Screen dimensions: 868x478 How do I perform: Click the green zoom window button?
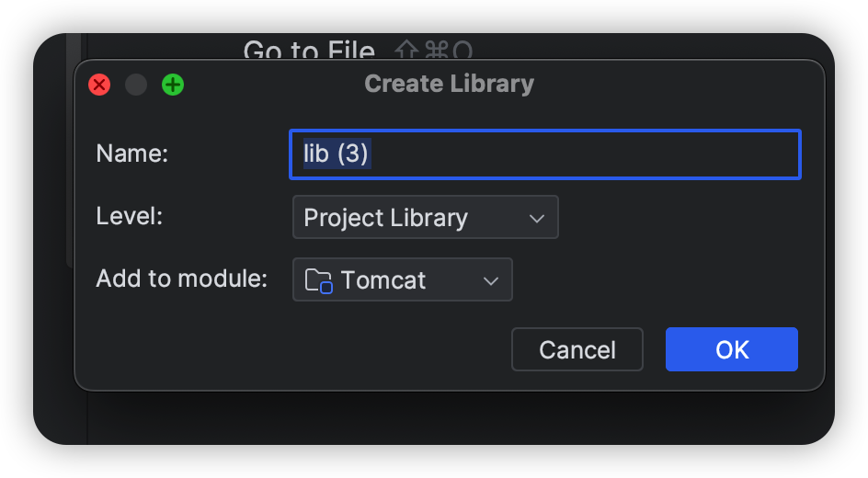[x=173, y=85]
